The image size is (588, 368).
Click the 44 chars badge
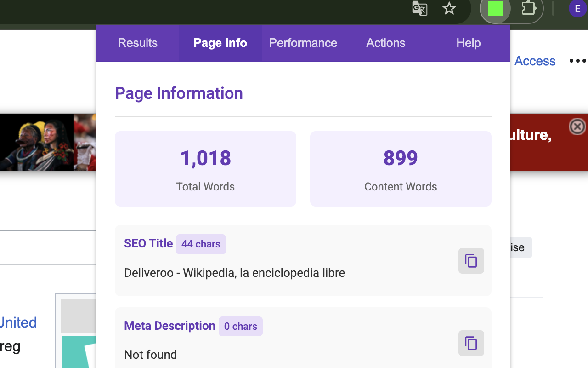click(201, 244)
